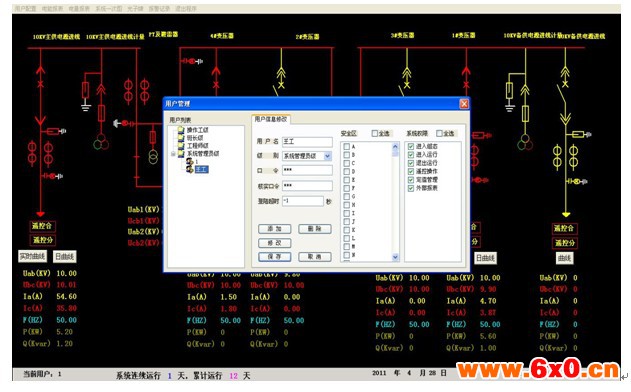Uncheck the 遥控操作 permission
Screen dimensions: 631x392
coord(411,171)
